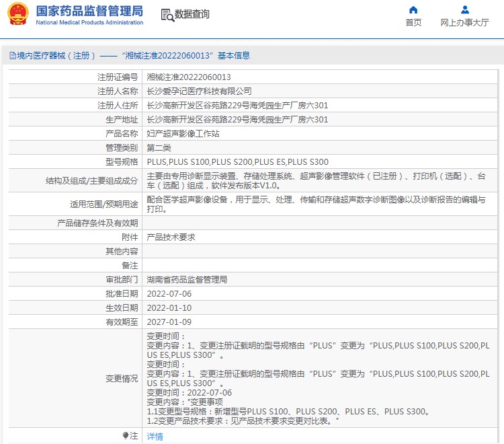Click expiry date 2027-01-09

coord(169,322)
